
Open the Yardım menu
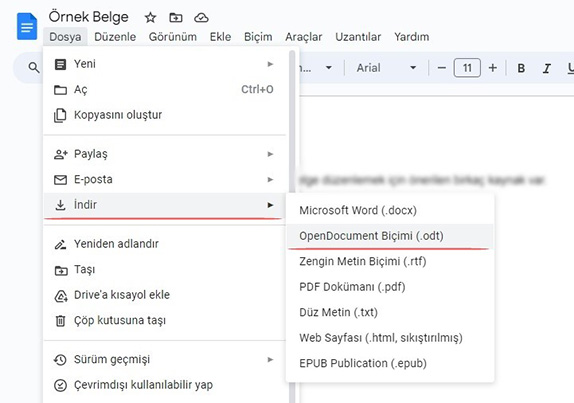pyautogui.click(x=411, y=37)
